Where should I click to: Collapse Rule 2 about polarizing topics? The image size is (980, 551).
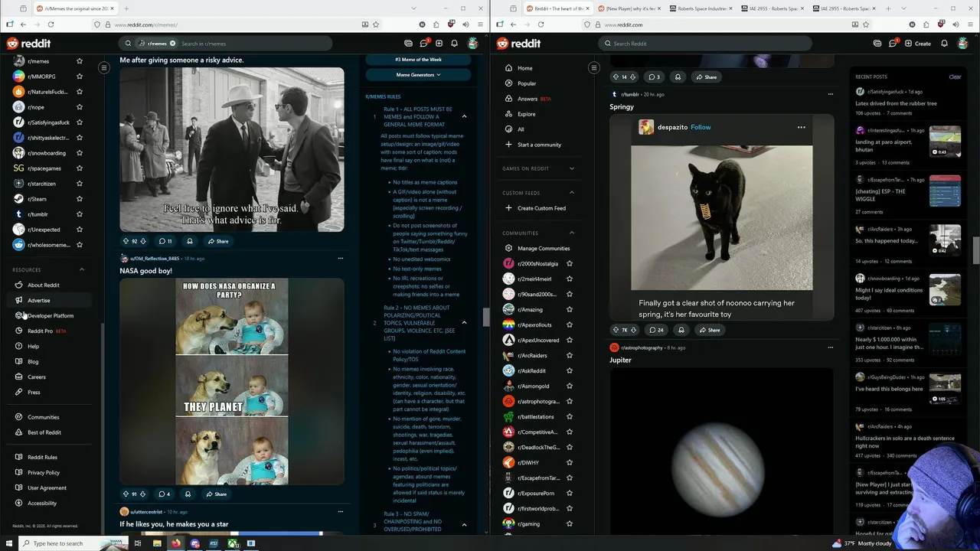click(464, 323)
